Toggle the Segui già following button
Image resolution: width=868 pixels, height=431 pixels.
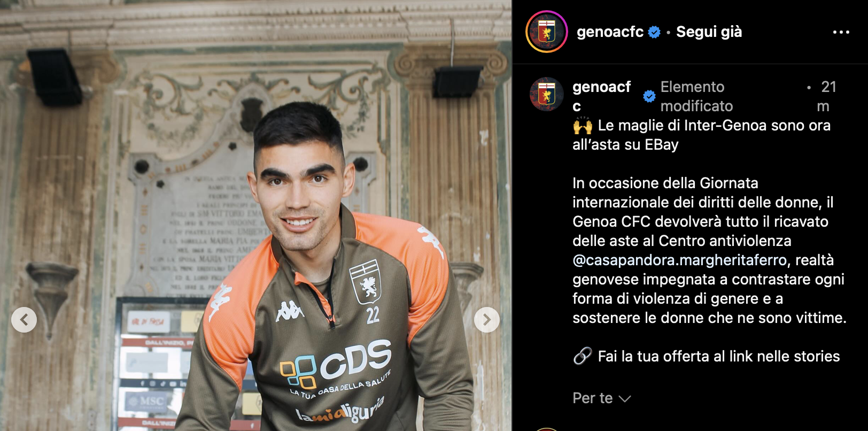pos(709,32)
